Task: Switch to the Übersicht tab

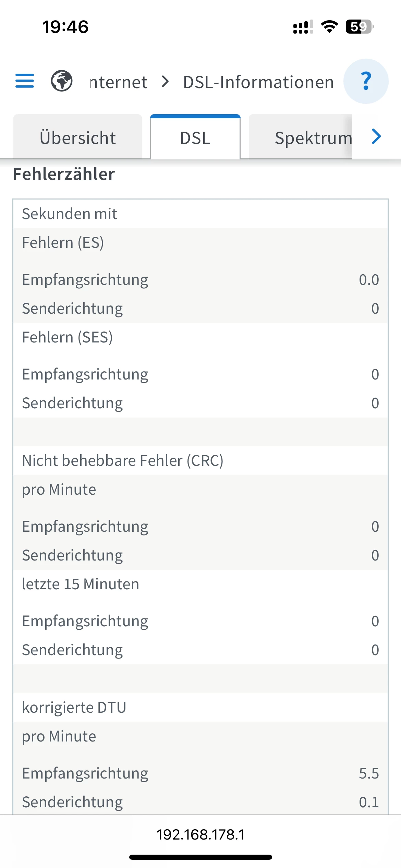Action: point(78,138)
